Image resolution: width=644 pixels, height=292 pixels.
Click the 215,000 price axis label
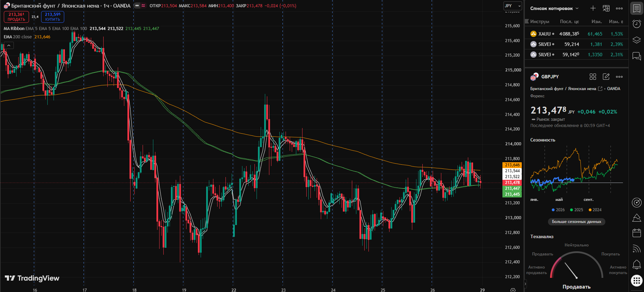[513, 70]
